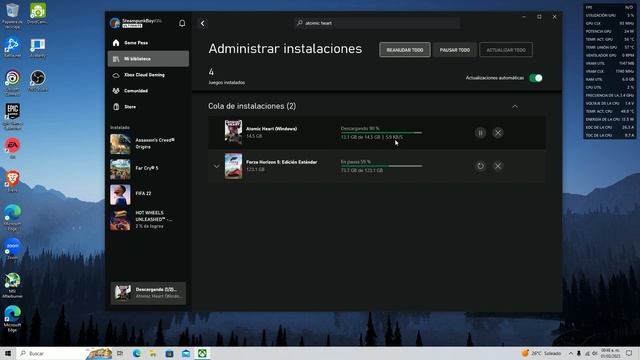Click the Forza Horizon 5 progress bar
The height and width of the screenshot is (360, 640).
[381, 166]
